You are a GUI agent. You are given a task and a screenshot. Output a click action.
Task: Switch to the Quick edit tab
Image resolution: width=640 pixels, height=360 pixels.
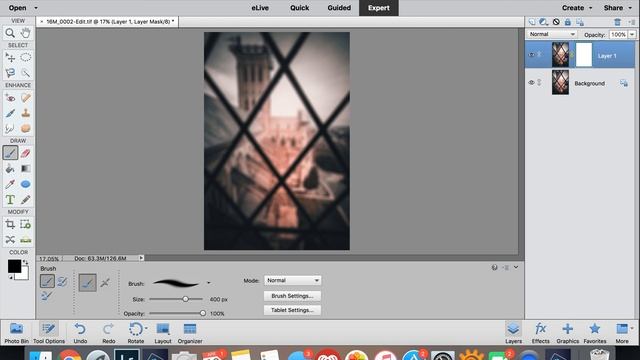point(299,8)
